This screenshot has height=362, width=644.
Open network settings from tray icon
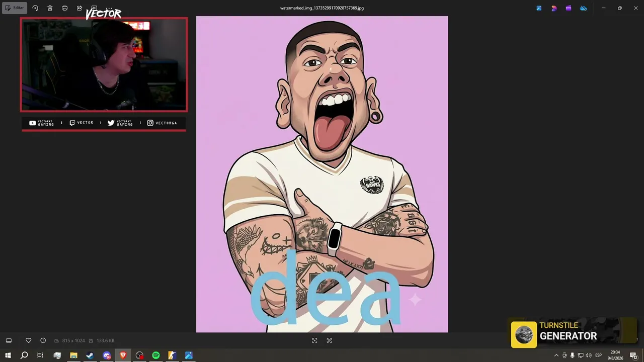click(580, 355)
